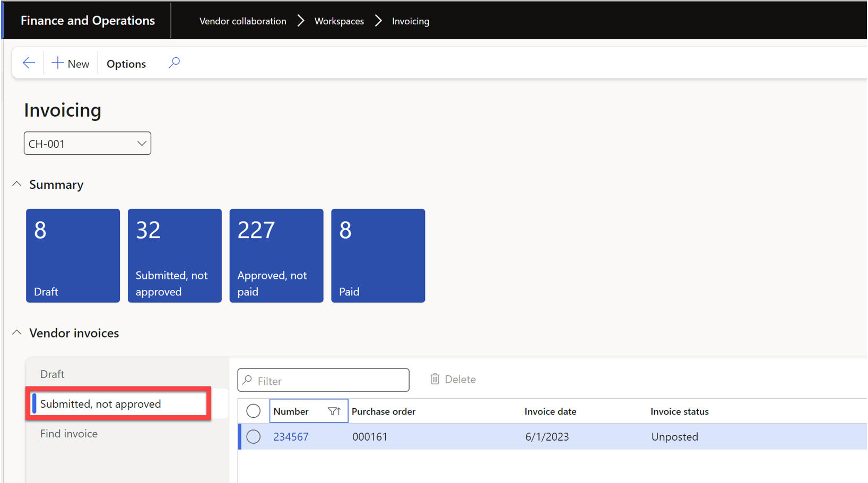Open the Submitted, not approved tile
The height and width of the screenshot is (483, 868).
175,256
